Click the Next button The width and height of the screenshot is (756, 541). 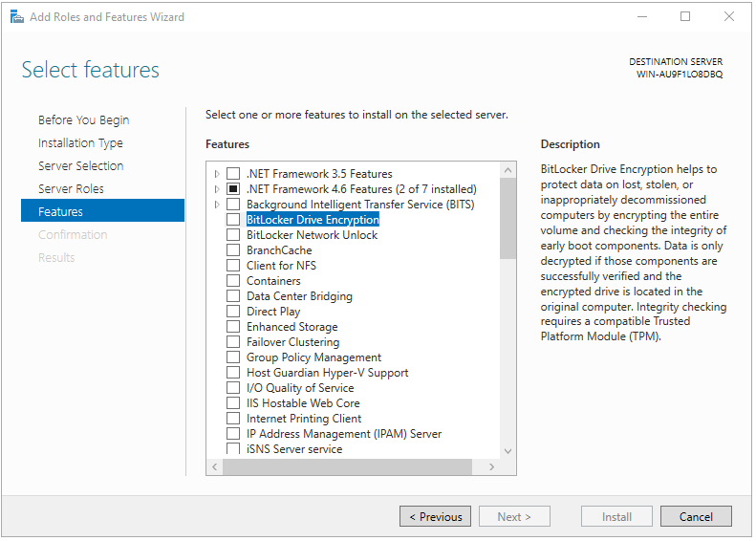514,517
